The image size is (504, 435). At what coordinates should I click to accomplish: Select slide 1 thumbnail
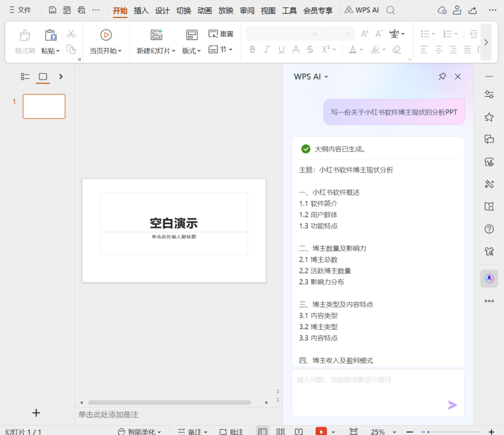click(44, 106)
